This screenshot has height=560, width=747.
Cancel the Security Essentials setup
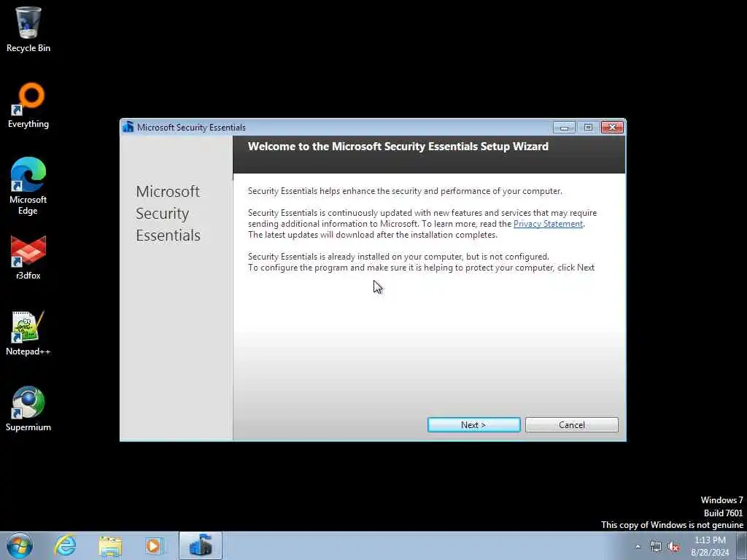[572, 425]
